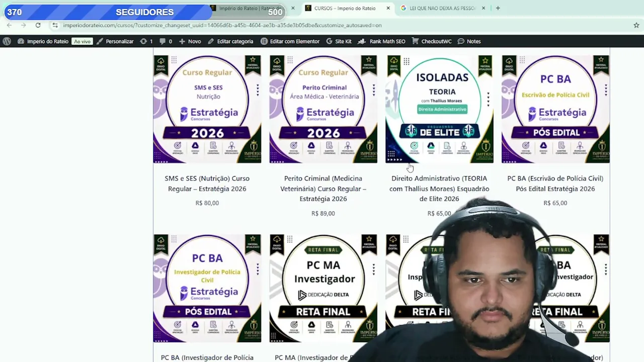
Task: Click the Ao vivo status badge
Action: coord(82,41)
